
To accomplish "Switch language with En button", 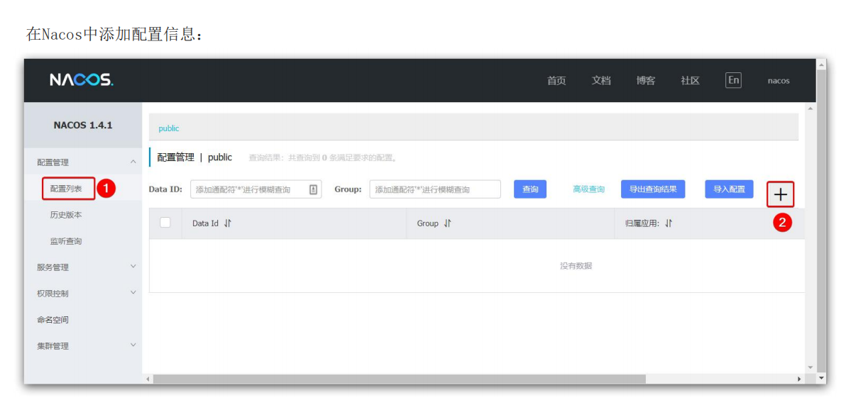I will click(733, 80).
